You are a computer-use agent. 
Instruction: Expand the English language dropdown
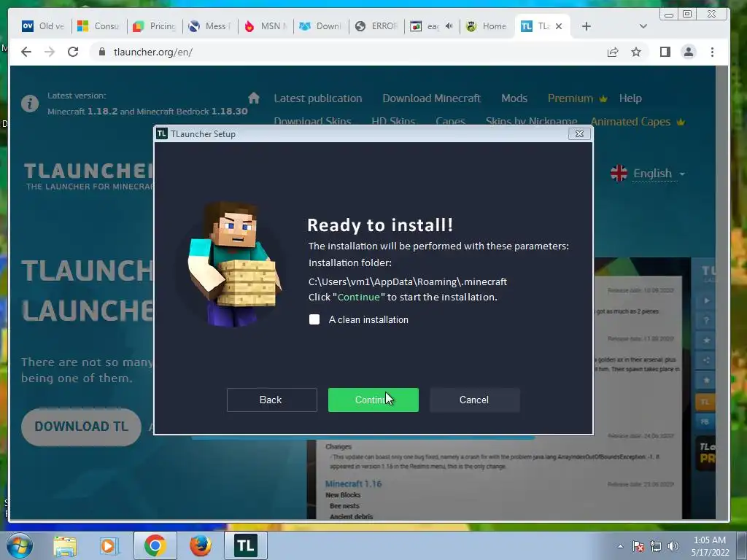659,174
